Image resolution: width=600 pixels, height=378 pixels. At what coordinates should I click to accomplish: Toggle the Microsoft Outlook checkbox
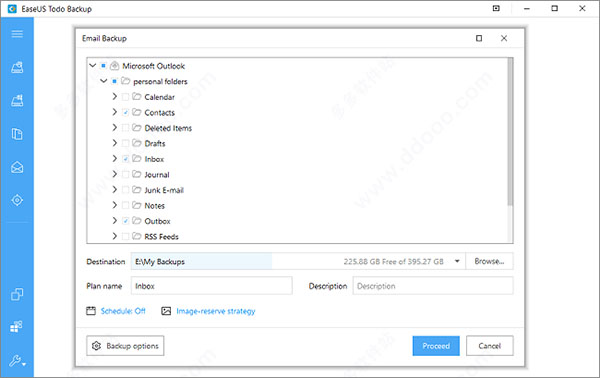(103, 66)
